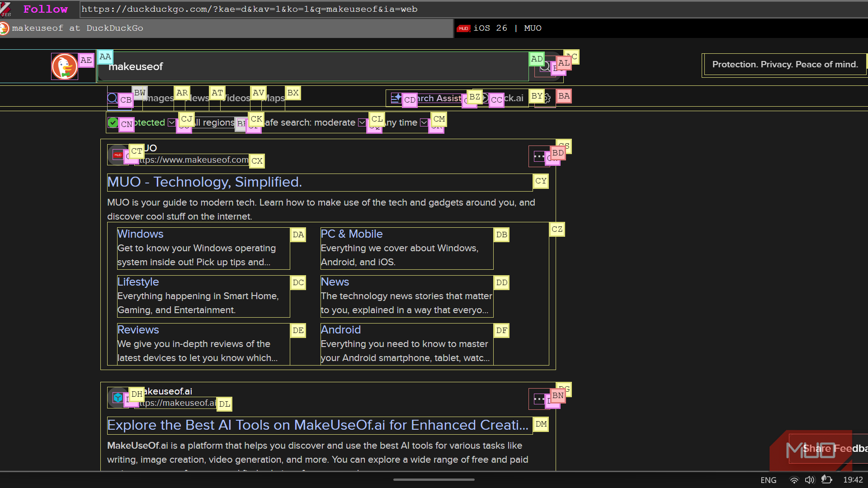Switch to the Images search tab
This screenshot has width=868, height=488.
pos(158,98)
